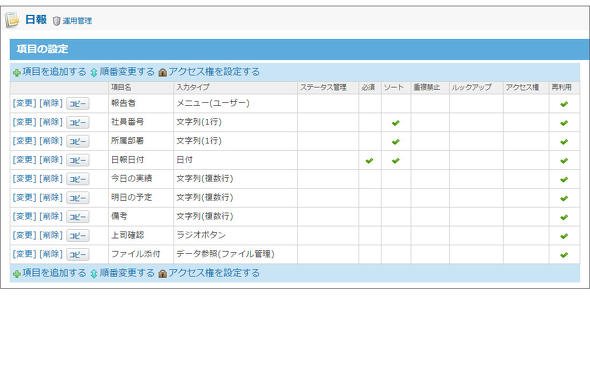Click the bottom access-rights lock icon

click(163, 274)
